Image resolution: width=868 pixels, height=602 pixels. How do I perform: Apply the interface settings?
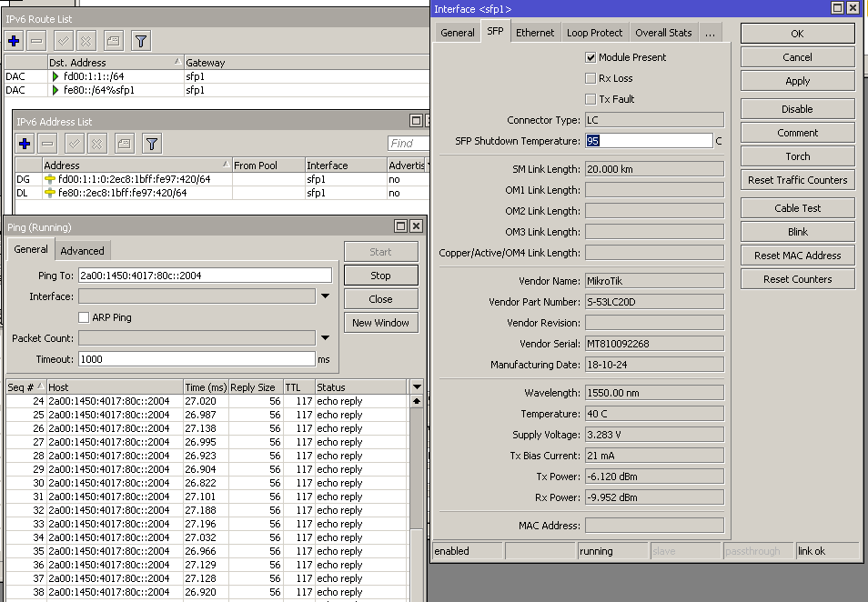point(798,81)
